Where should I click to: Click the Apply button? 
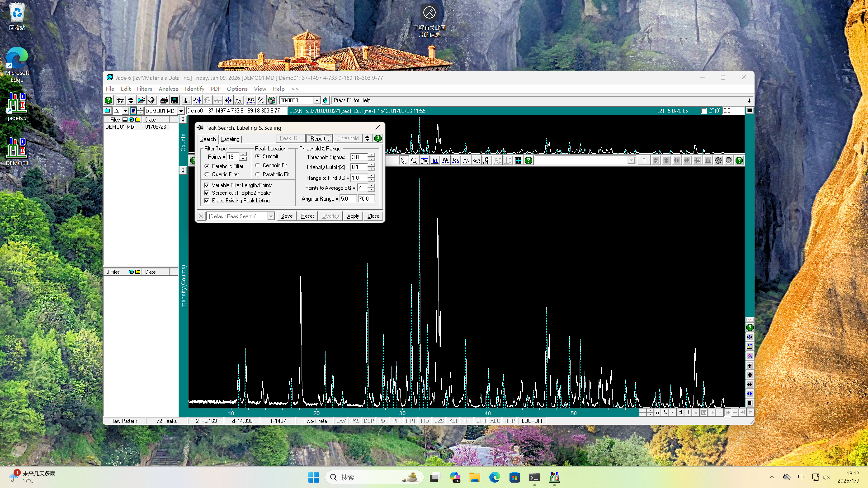click(353, 216)
